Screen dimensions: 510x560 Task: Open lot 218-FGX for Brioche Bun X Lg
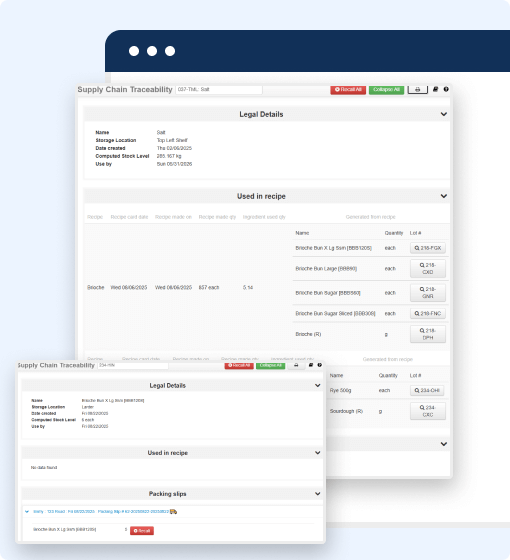coord(428,248)
